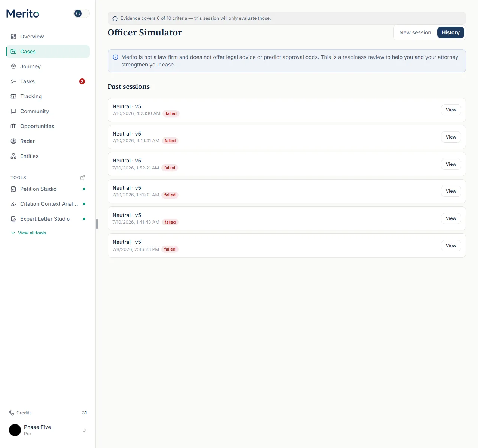This screenshot has height=448, width=478.
Task: Open tools in new window icon
Action: pyautogui.click(x=83, y=178)
